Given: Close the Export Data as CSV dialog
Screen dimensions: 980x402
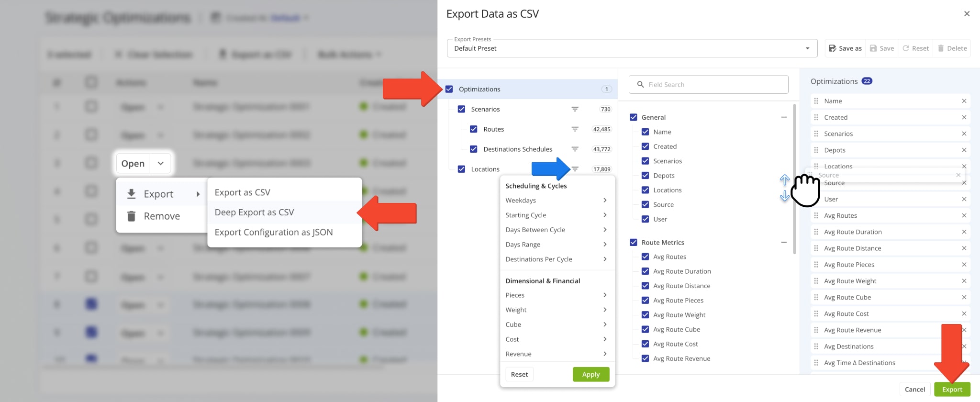Looking at the screenshot, I should click(x=967, y=13).
